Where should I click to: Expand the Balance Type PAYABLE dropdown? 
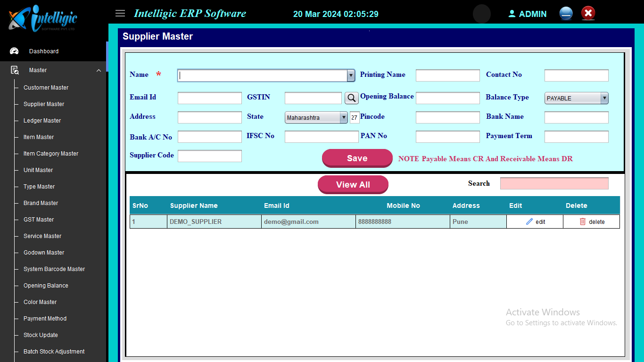click(x=604, y=98)
